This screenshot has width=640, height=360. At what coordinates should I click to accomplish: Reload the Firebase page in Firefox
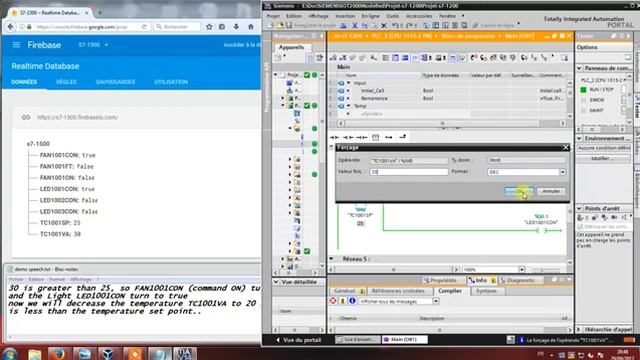point(144,27)
